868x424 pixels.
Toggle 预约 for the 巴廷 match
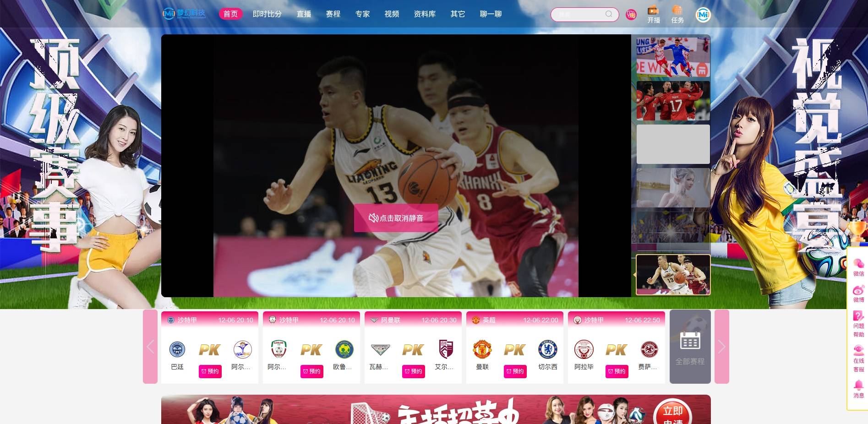210,371
